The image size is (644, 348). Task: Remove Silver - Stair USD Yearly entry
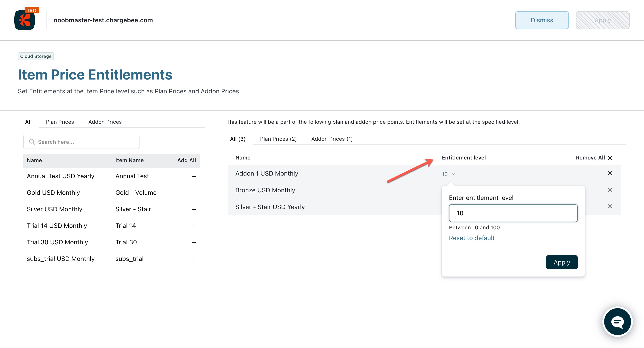pos(610,206)
